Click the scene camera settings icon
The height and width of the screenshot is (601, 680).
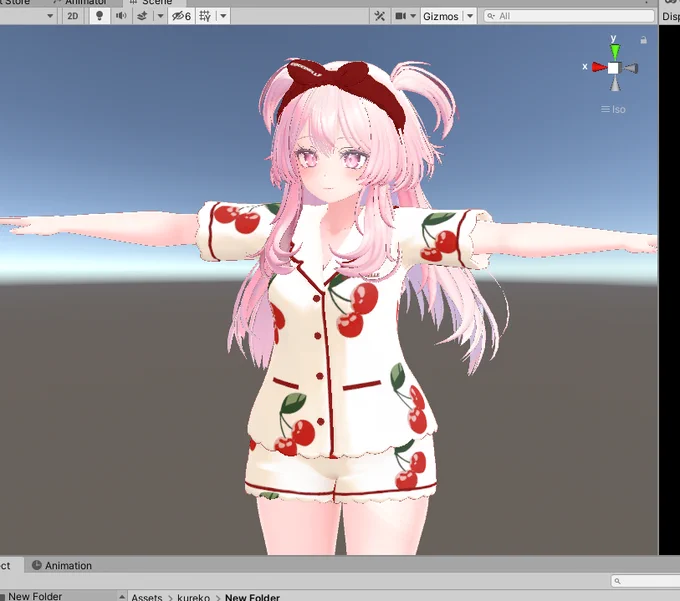[x=400, y=16]
